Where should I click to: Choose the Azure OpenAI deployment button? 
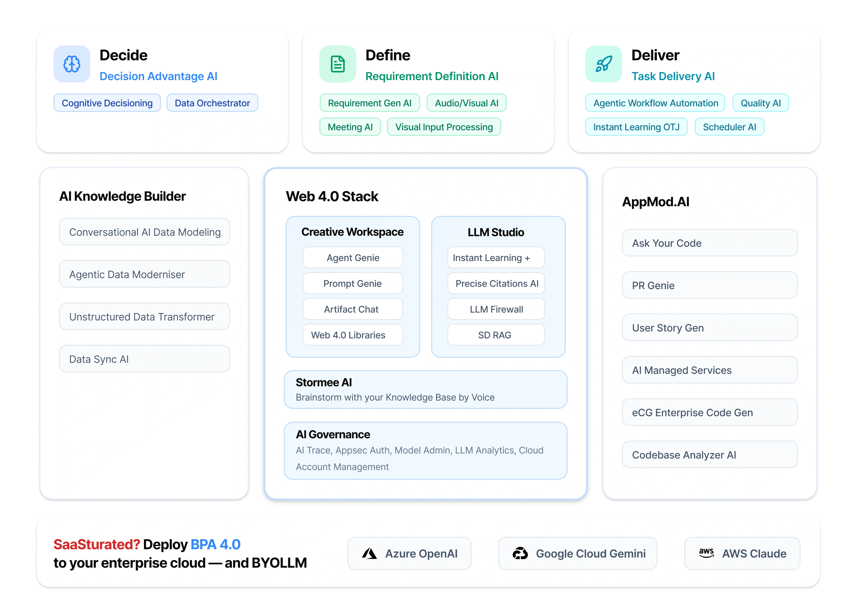point(409,553)
